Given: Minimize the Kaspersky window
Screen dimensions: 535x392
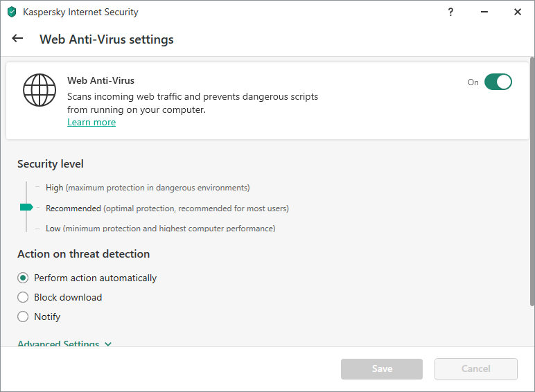Looking at the screenshot, I should point(484,12).
